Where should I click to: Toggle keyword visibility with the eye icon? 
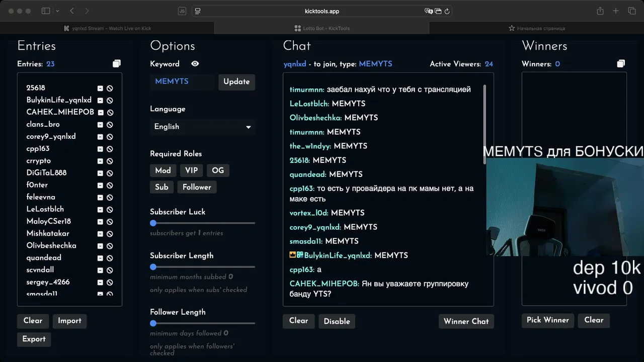[x=195, y=64]
